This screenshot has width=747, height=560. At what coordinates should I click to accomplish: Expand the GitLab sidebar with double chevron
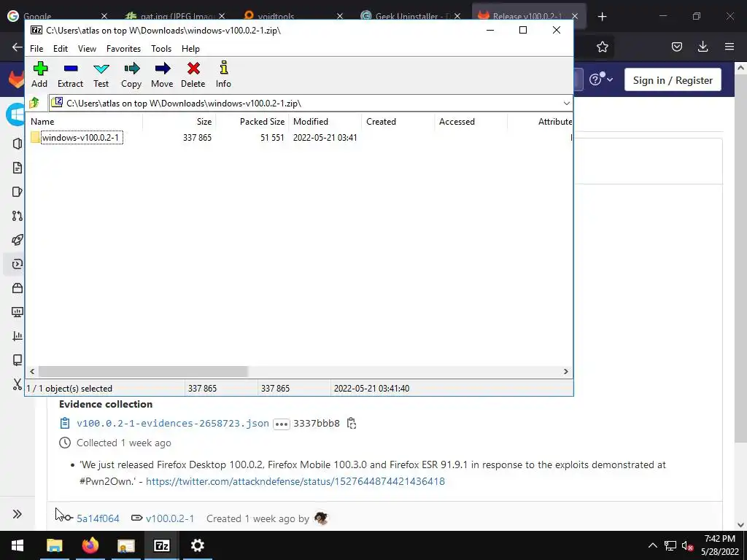click(18, 514)
